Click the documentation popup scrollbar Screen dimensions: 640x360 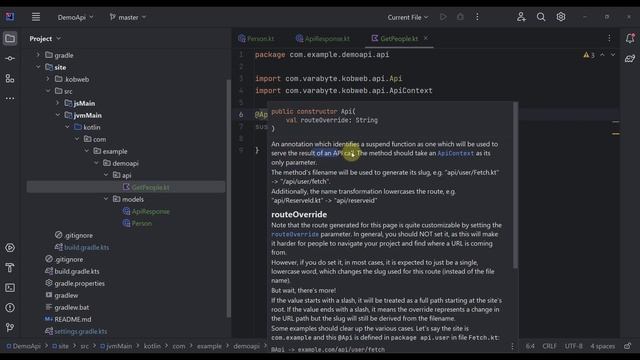click(x=516, y=186)
